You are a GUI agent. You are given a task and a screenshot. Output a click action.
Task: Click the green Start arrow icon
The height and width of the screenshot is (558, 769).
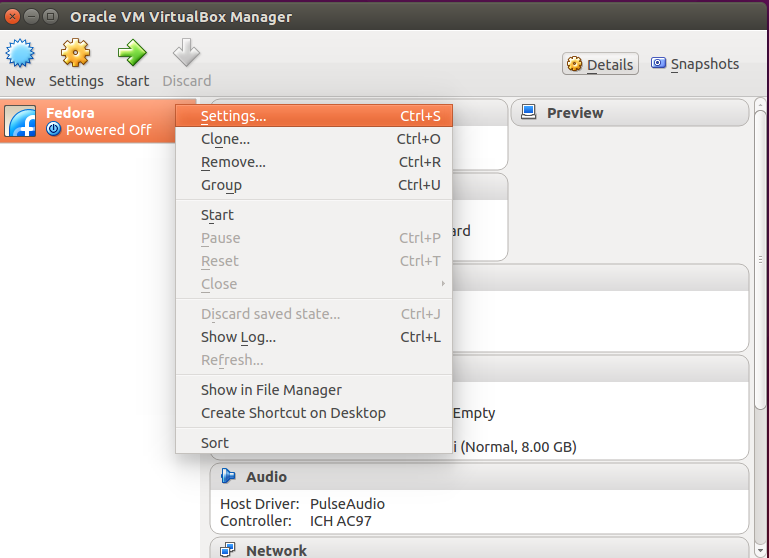click(132, 52)
